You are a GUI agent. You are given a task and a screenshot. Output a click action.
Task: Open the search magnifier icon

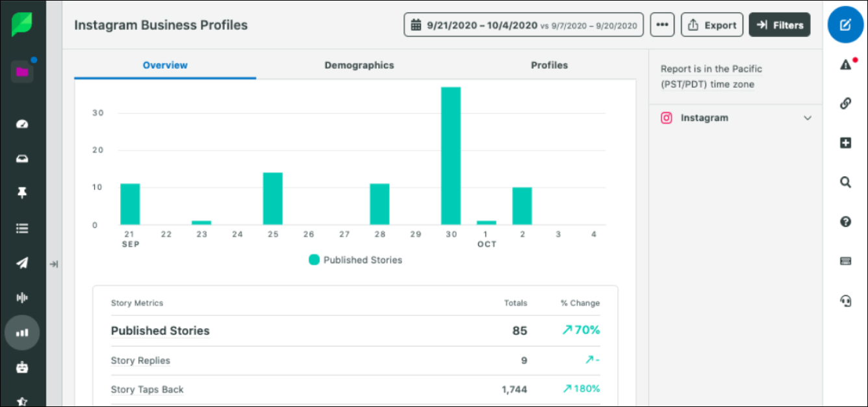(x=845, y=182)
